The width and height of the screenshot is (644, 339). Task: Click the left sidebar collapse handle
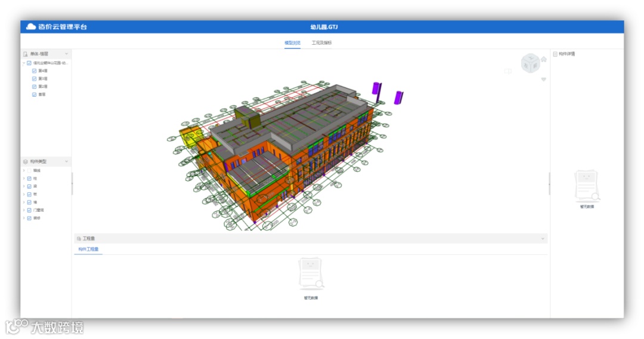point(72,184)
